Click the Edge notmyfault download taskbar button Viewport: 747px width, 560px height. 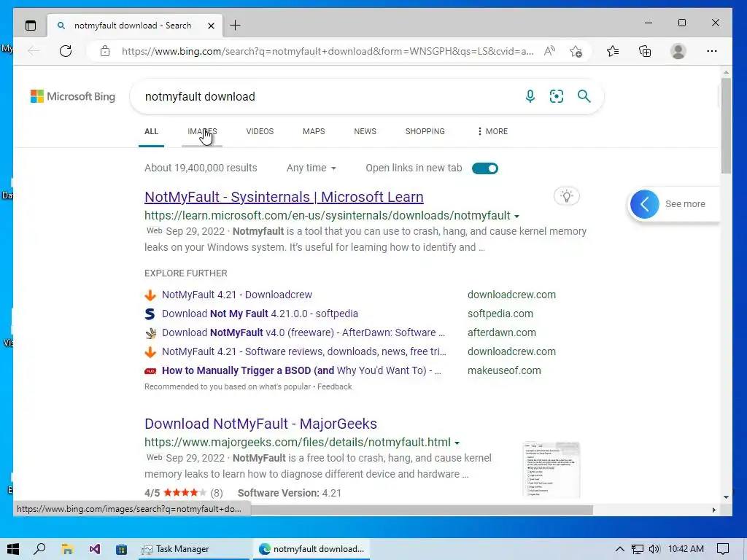[x=311, y=549]
